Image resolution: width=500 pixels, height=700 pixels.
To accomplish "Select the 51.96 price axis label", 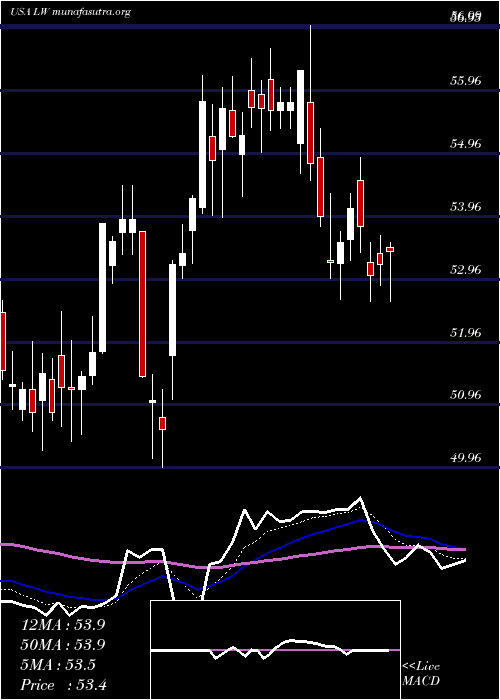I will point(464,333).
